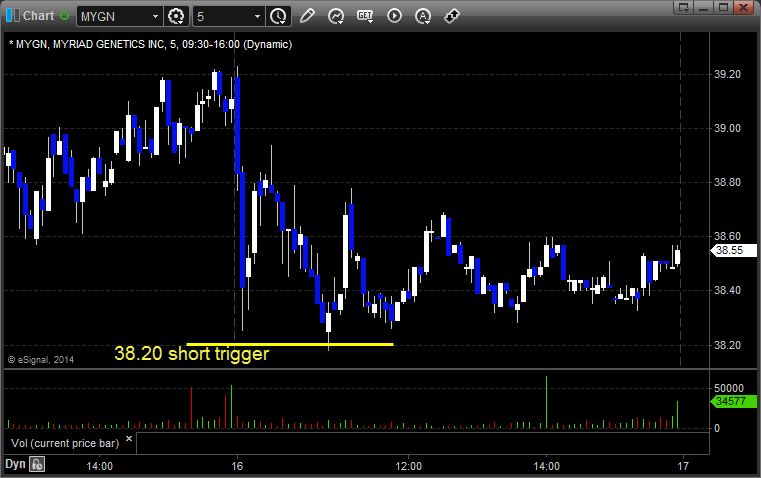This screenshot has width=761, height=478.
Task: Click the 38.80 price axis label
Action: tap(727, 182)
